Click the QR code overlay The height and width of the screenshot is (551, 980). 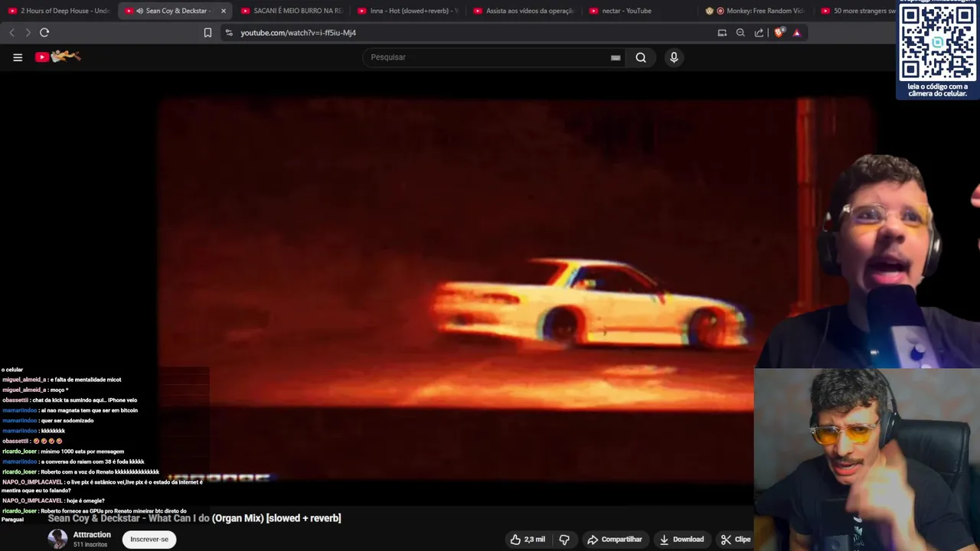(x=938, y=42)
